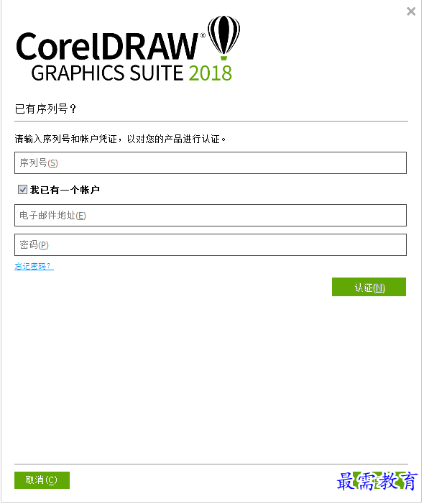The width and height of the screenshot is (424, 504).
Task: Focus the 序列号(S) serial number field
Action: click(211, 162)
